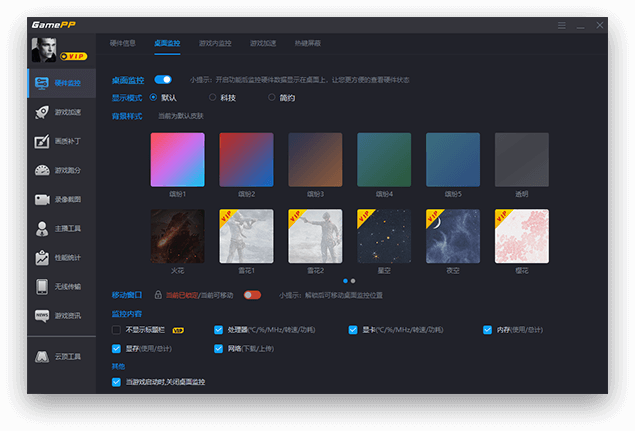Enable the 不显示标题栏 checkbox
This screenshot has height=431, width=635.
tap(117, 329)
